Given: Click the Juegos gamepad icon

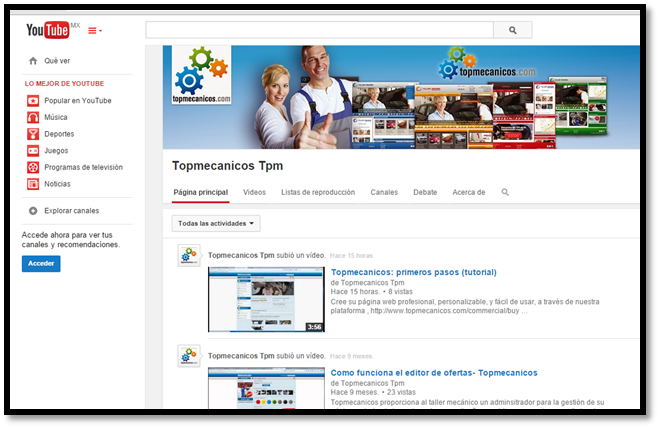Looking at the screenshot, I should tap(33, 151).
